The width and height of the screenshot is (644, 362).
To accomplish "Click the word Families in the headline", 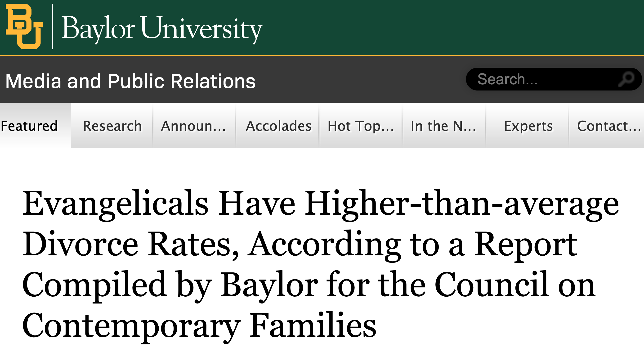I will pos(313,326).
